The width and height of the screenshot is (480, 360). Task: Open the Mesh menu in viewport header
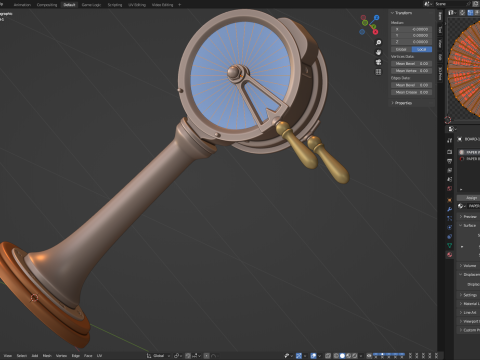pyautogui.click(x=47, y=356)
